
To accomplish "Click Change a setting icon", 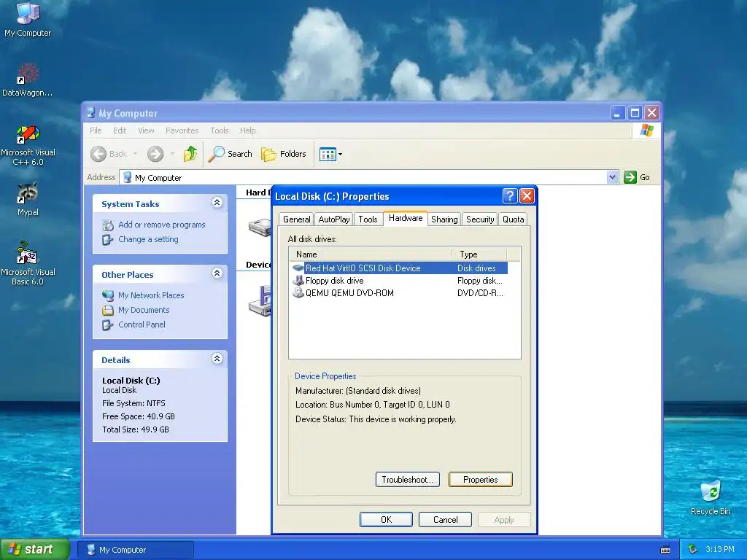I will (x=108, y=239).
